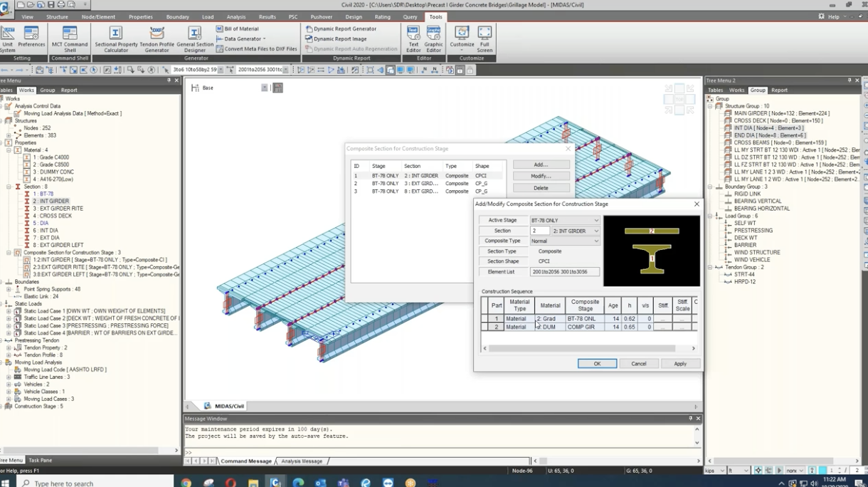
Task: Open the Dynamic Report Generator
Action: (342, 29)
